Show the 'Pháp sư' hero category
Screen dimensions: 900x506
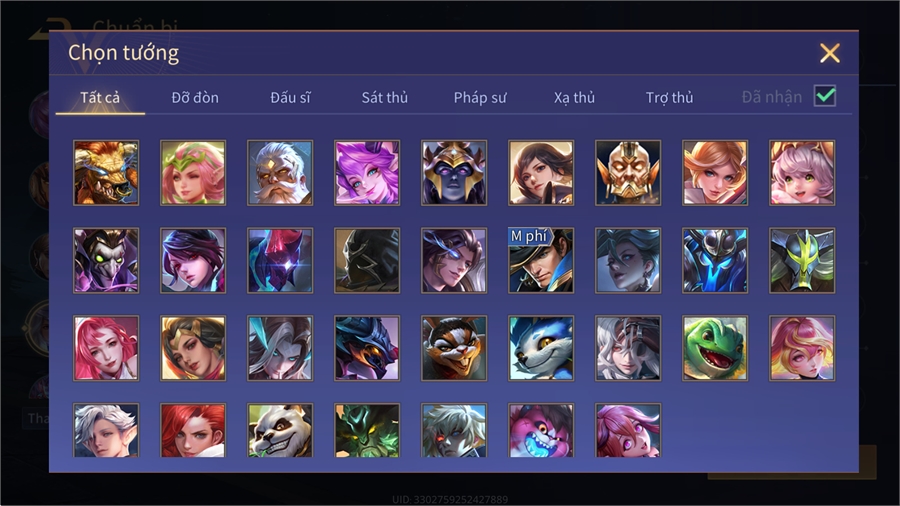[x=480, y=98]
